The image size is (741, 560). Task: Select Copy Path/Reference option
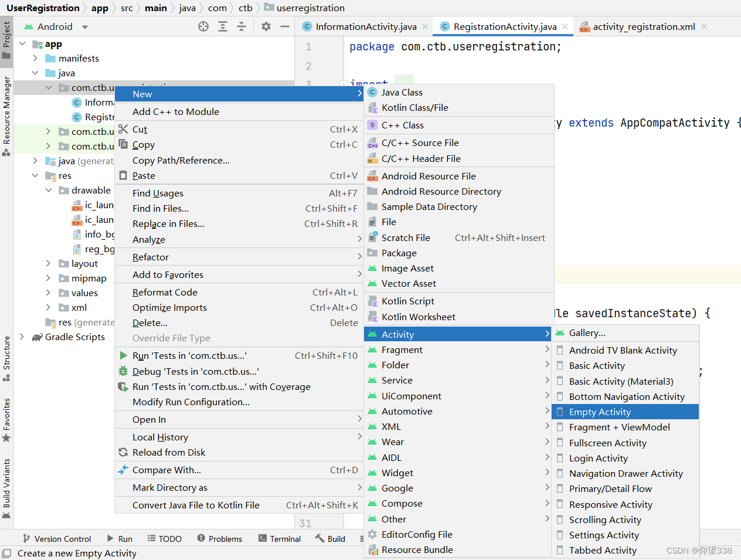pyautogui.click(x=239, y=160)
